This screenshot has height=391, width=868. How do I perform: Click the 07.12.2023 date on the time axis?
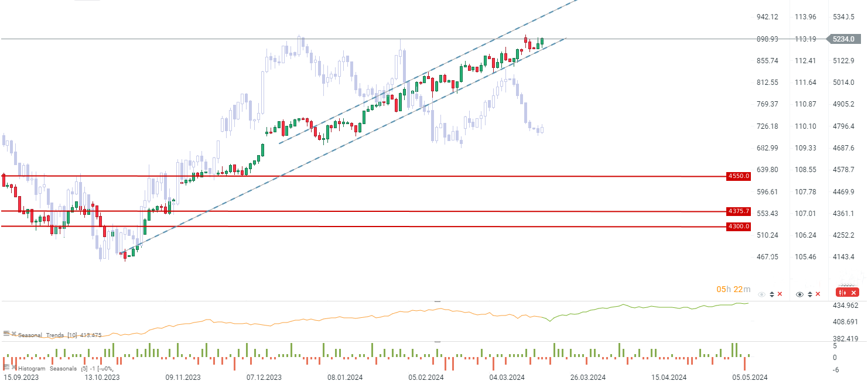click(x=264, y=378)
